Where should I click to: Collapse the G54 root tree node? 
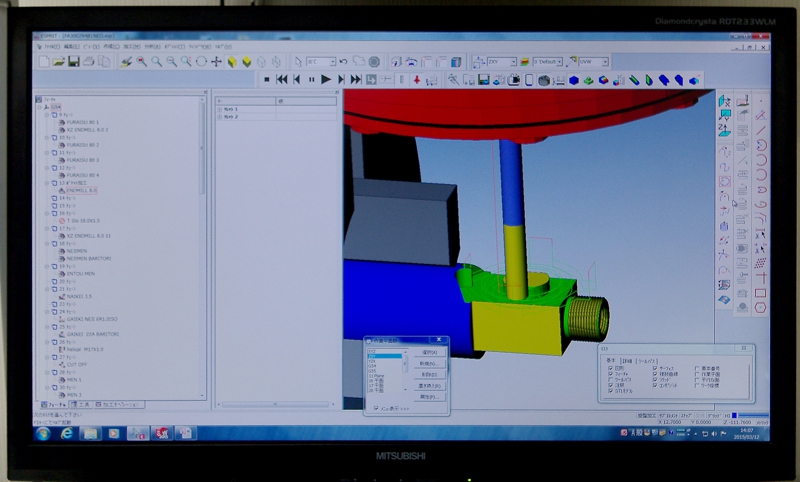tap(39, 107)
